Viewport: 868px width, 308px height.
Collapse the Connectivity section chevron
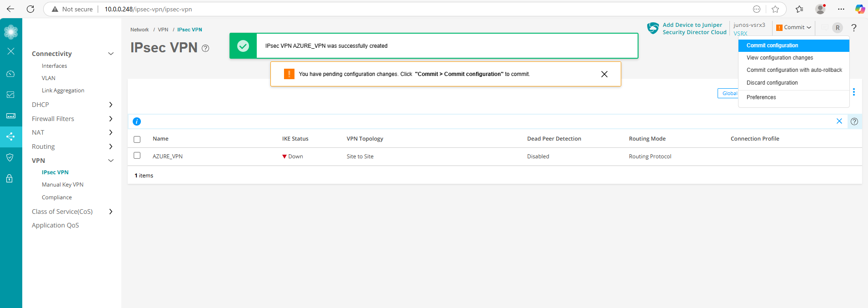tap(110, 54)
